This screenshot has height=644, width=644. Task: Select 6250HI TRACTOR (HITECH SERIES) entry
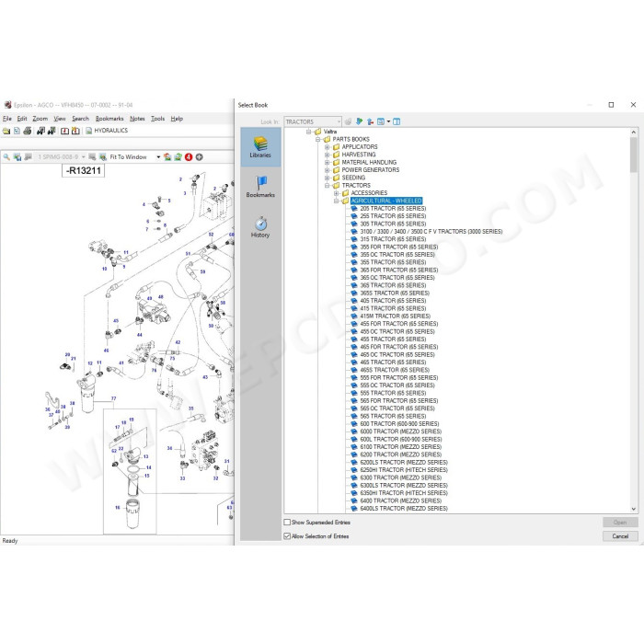[x=404, y=470]
